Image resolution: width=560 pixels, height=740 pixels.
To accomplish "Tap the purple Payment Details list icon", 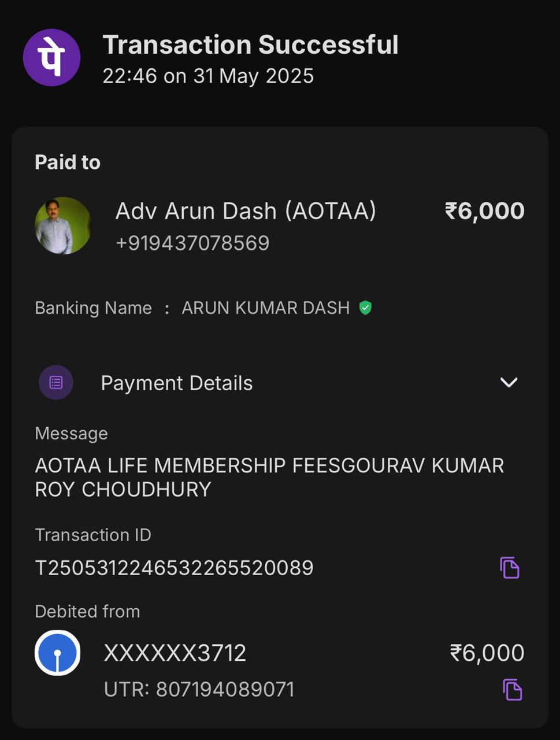I will (x=56, y=382).
